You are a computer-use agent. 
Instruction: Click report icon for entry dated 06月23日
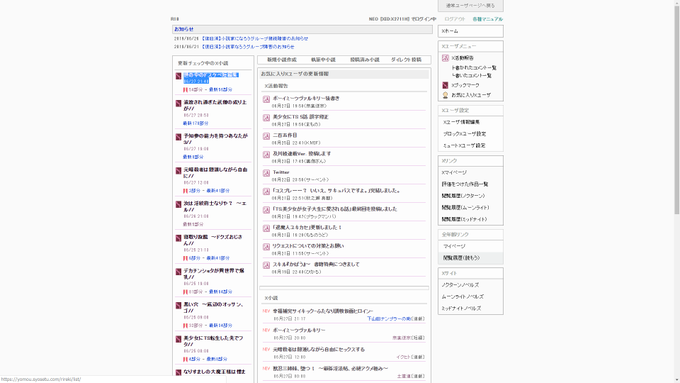point(266,155)
